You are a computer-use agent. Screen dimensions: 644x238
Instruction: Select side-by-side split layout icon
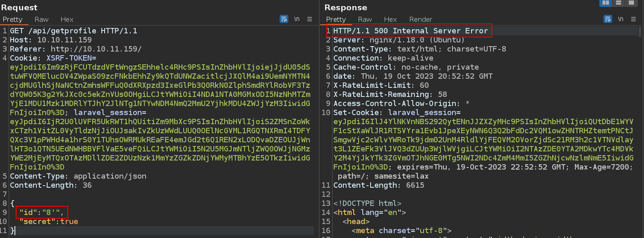(x=606, y=3)
